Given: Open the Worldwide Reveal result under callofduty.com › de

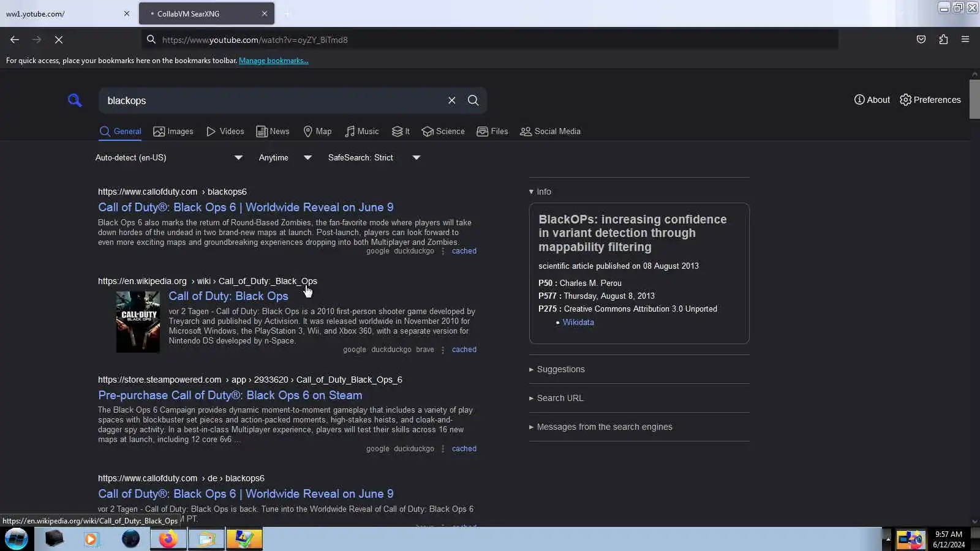Looking at the screenshot, I should (x=246, y=494).
